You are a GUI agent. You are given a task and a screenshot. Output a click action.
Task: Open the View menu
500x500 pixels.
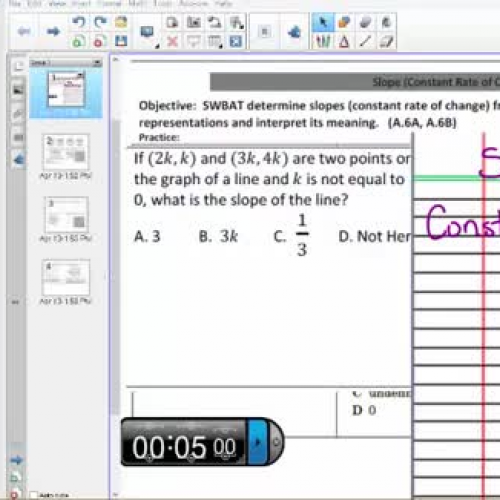click(x=57, y=4)
